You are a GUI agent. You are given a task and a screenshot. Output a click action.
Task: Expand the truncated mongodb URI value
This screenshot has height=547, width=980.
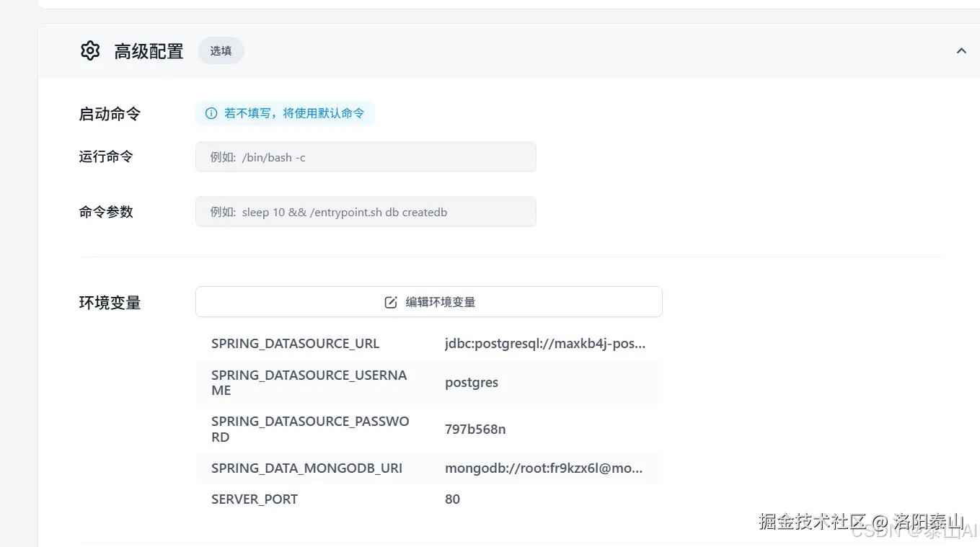(543, 468)
